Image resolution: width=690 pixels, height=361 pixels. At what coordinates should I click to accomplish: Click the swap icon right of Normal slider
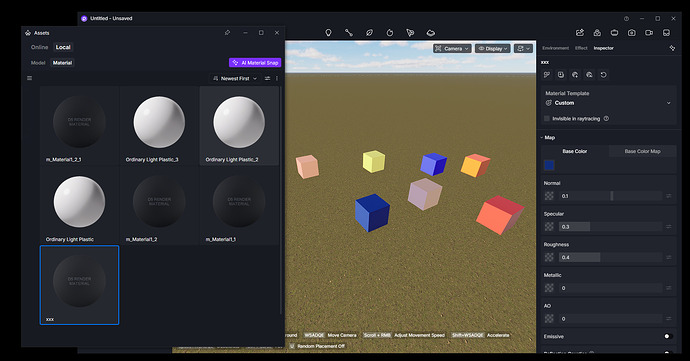(668, 196)
